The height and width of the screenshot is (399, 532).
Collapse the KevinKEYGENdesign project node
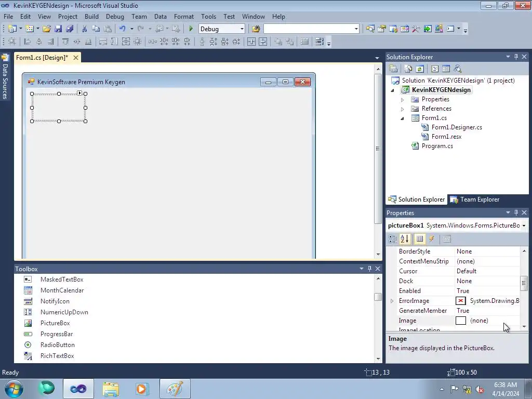[x=393, y=90]
